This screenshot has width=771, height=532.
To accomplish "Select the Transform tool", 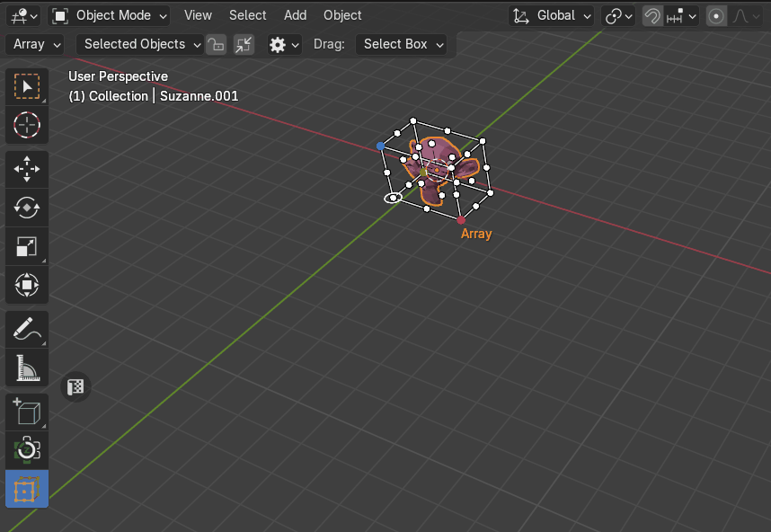I will (x=27, y=285).
